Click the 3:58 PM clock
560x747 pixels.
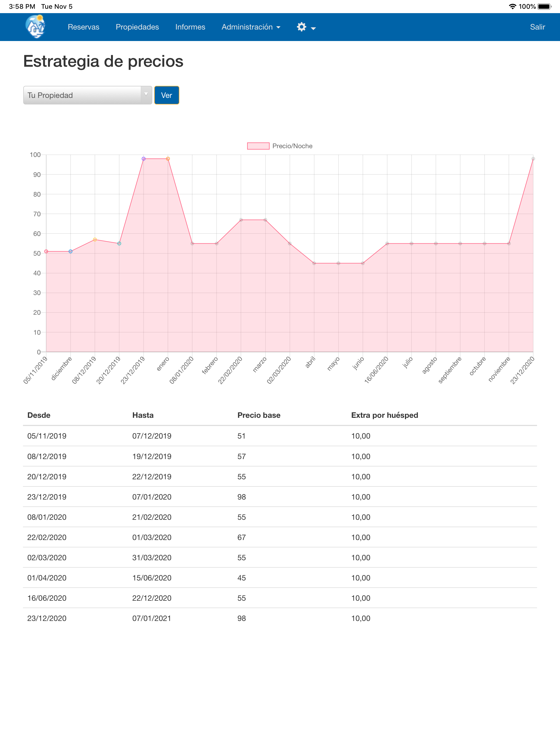coord(22,6)
